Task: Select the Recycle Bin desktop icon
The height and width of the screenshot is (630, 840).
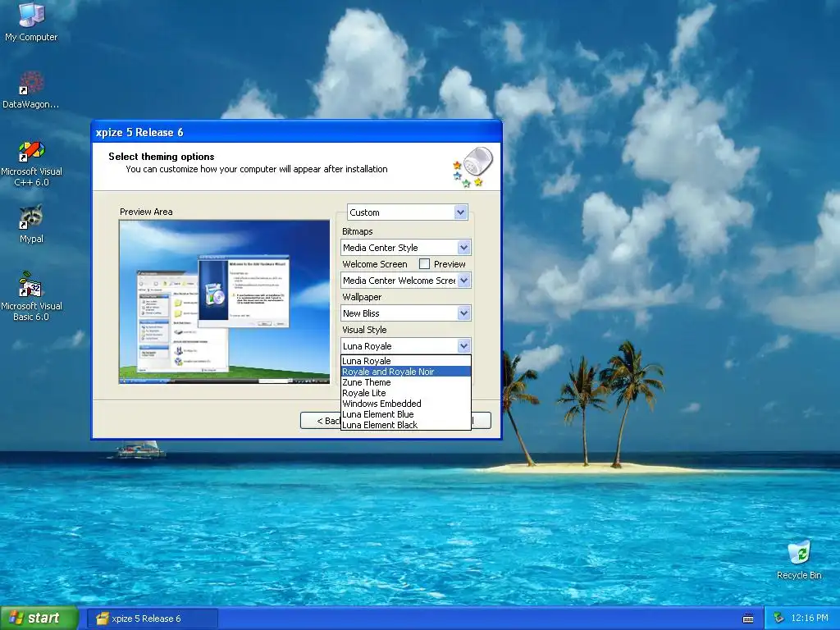Action: tap(799, 560)
